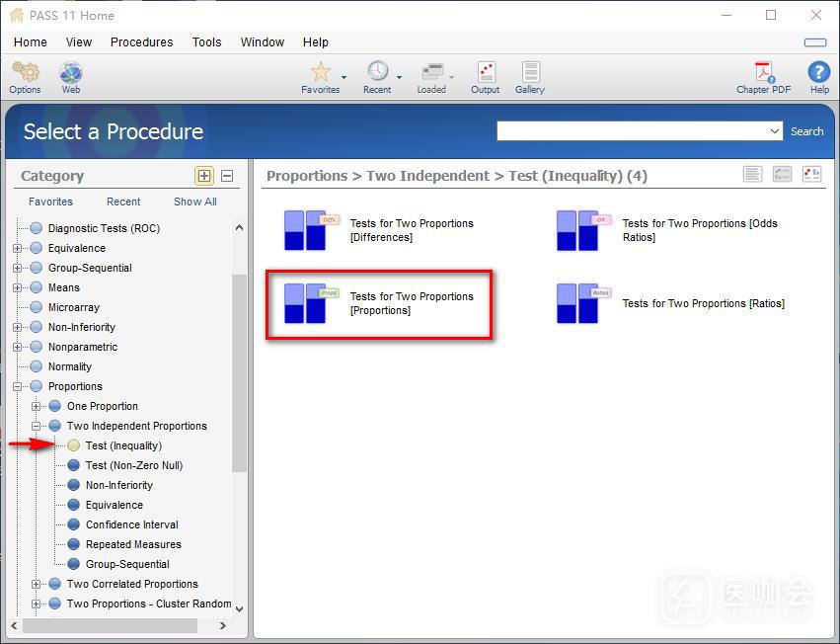This screenshot has height=644, width=840.
Task: Click the Help question mark icon
Action: tap(819, 74)
